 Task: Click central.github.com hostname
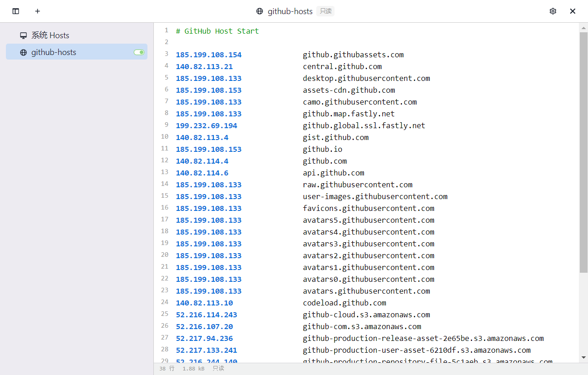(342, 66)
